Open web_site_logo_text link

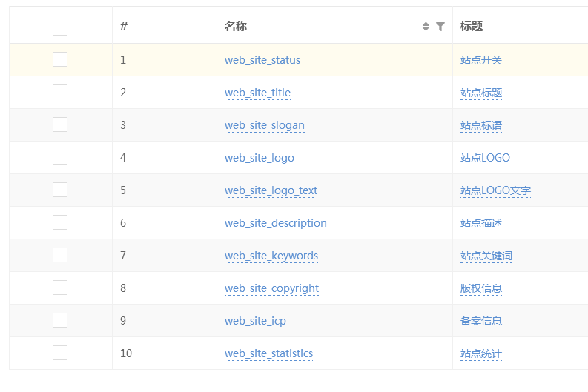271,190
